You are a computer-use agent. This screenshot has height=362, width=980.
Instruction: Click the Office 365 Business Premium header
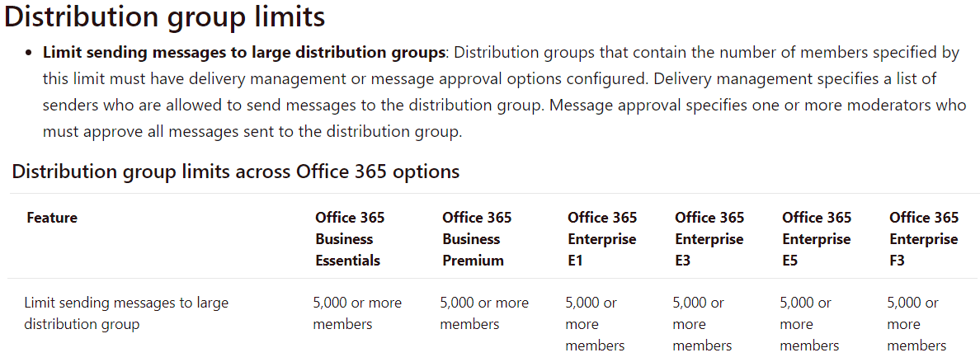pyautogui.click(x=476, y=239)
